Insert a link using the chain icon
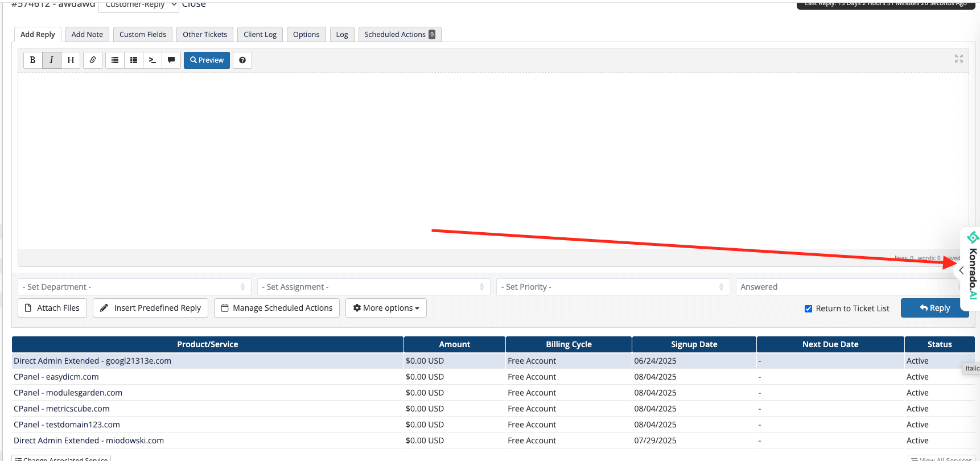980x461 pixels. (93, 60)
